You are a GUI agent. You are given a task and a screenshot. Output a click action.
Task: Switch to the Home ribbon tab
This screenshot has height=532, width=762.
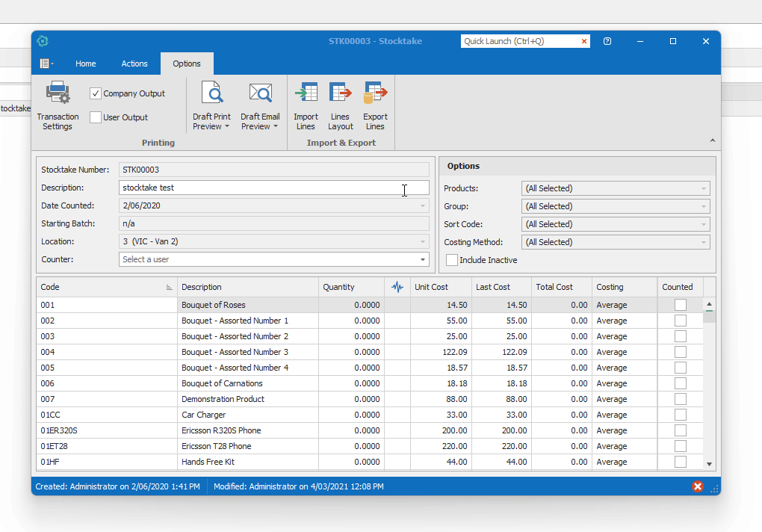[x=86, y=64]
